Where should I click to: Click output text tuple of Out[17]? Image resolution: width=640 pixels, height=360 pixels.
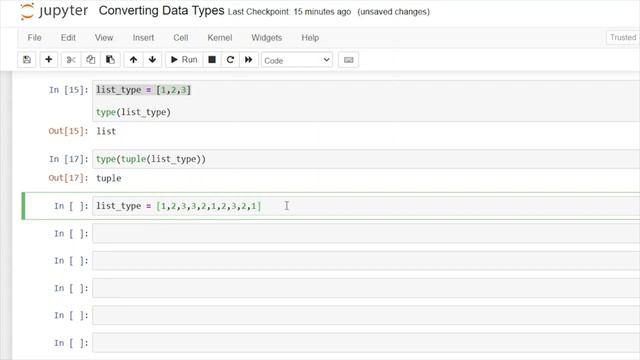[109, 178]
